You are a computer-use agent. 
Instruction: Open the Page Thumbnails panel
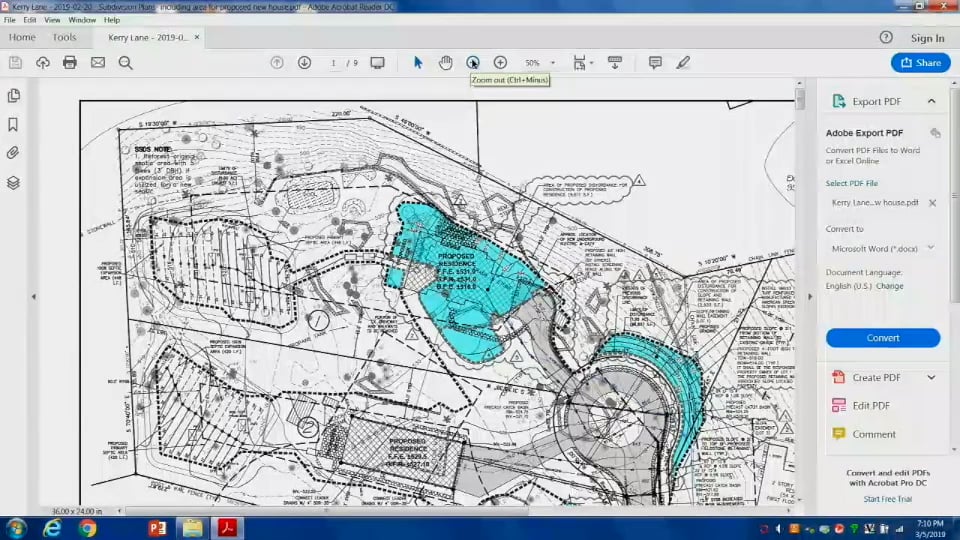(x=13, y=96)
